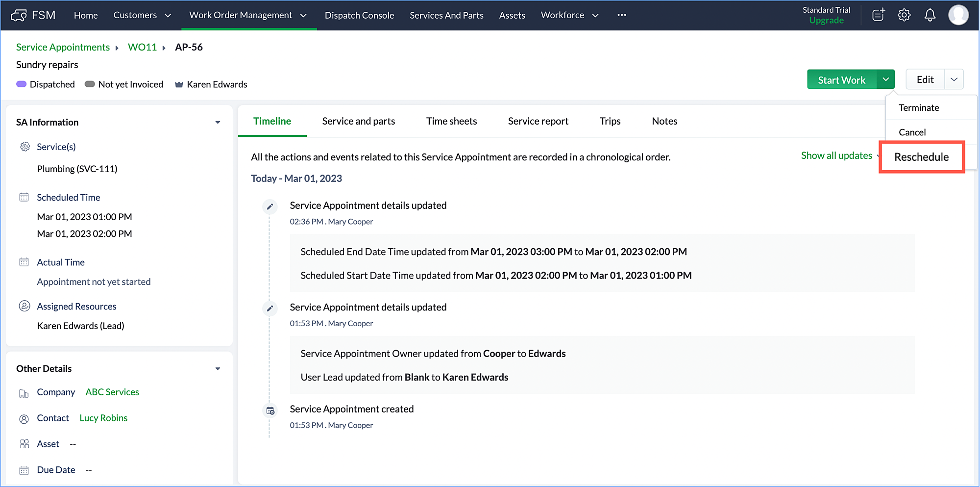The width and height of the screenshot is (980, 487).
Task: Click the pencil icon on first timeline entry
Action: point(269,206)
